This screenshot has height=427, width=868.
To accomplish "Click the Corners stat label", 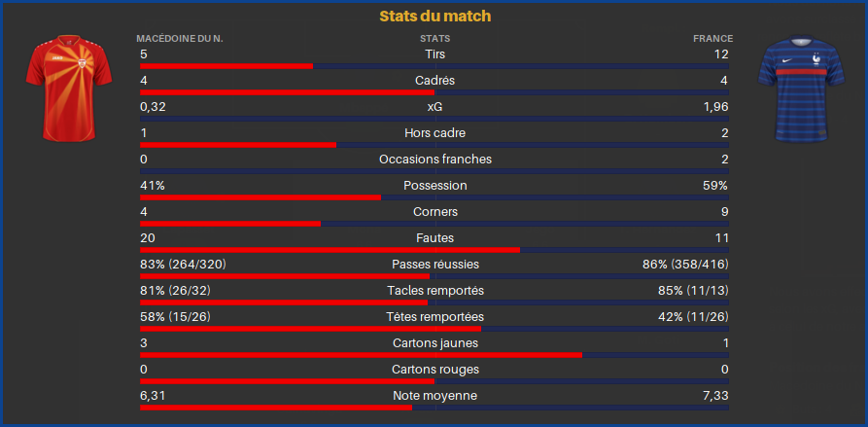I will coord(435,212).
